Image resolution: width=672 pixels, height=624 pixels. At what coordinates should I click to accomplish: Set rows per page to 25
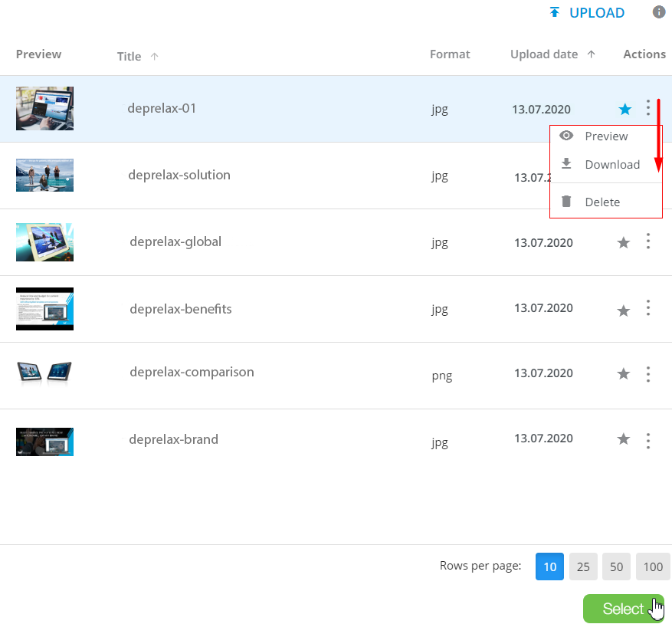583,567
